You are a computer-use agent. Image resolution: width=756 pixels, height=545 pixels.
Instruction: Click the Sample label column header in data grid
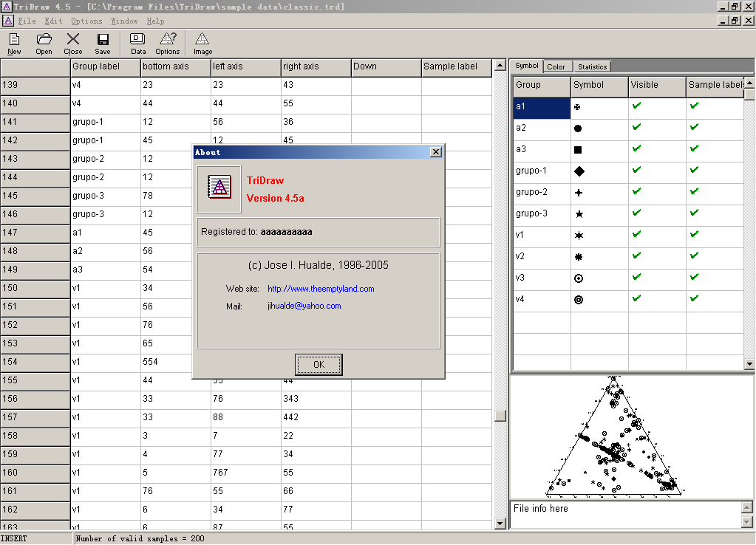click(457, 67)
